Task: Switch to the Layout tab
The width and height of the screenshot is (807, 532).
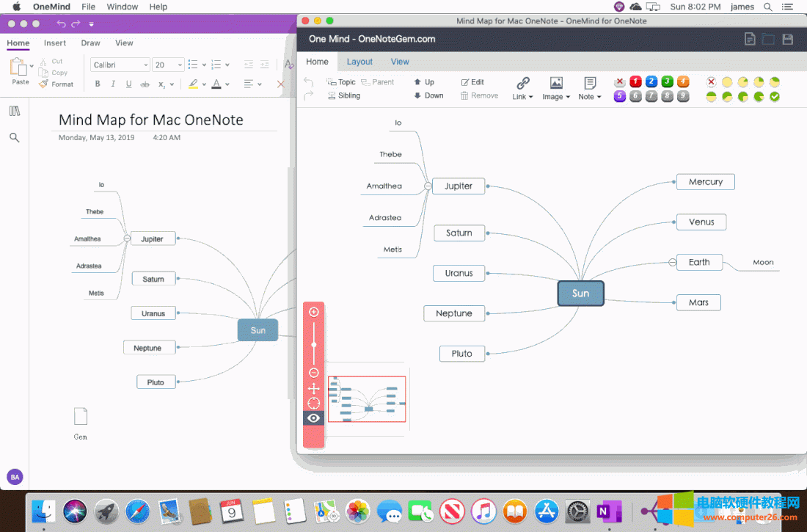Action: coord(359,62)
